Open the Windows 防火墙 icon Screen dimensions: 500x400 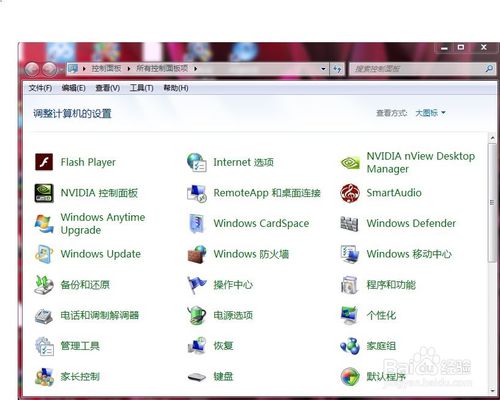pos(197,254)
